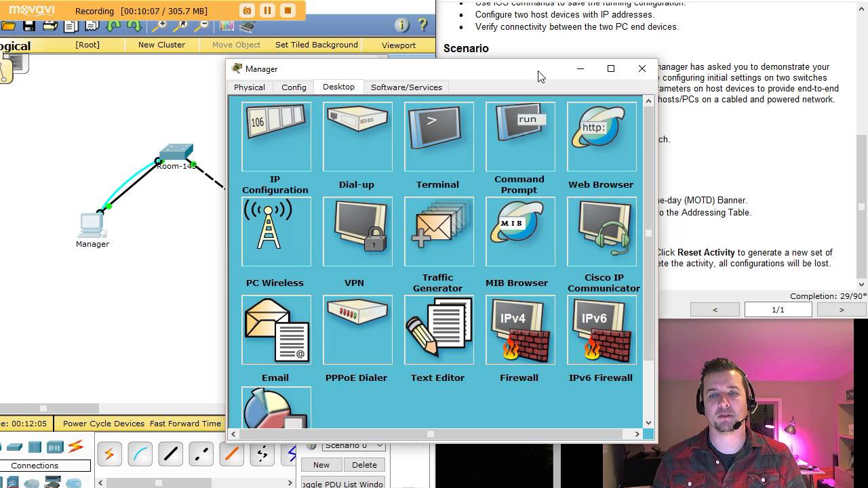Open the VPN padlock icon
868x488 pixels.
(x=357, y=232)
